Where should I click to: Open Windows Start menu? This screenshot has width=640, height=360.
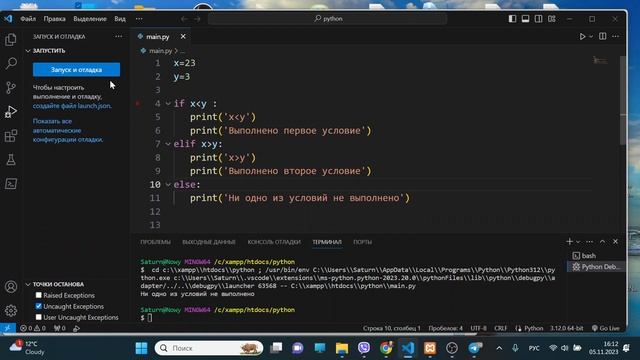point(141,348)
